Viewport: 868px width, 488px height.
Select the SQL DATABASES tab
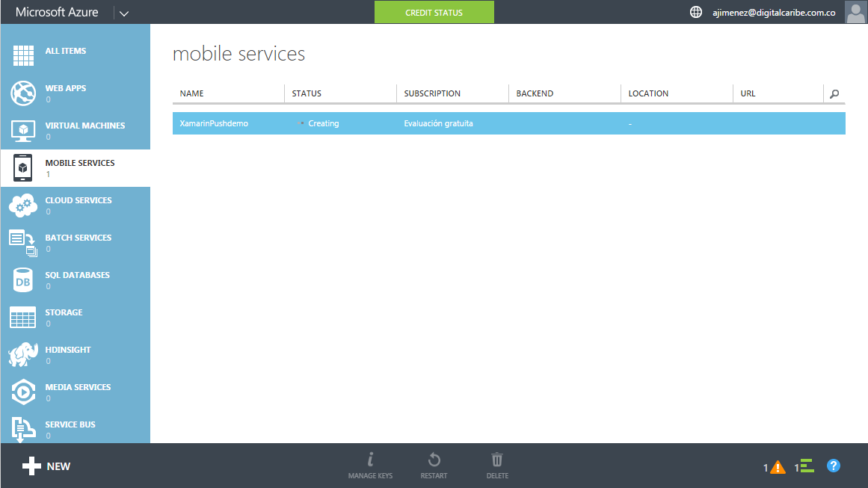(x=76, y=280)
